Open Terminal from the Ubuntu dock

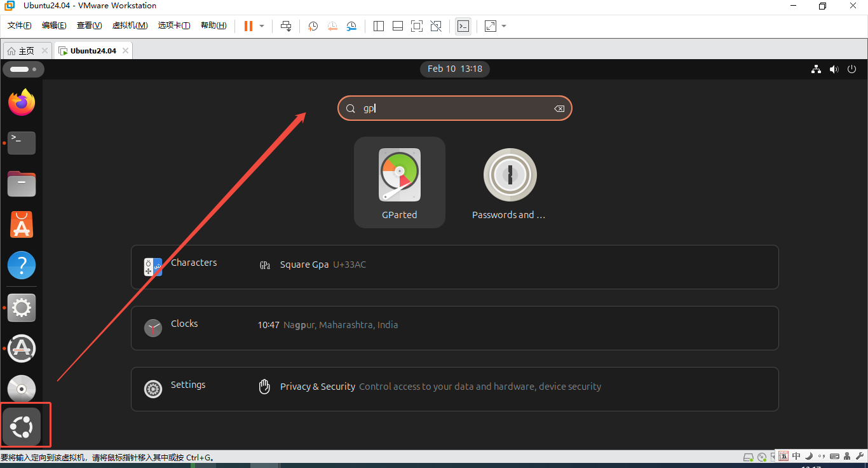[22, 143]
